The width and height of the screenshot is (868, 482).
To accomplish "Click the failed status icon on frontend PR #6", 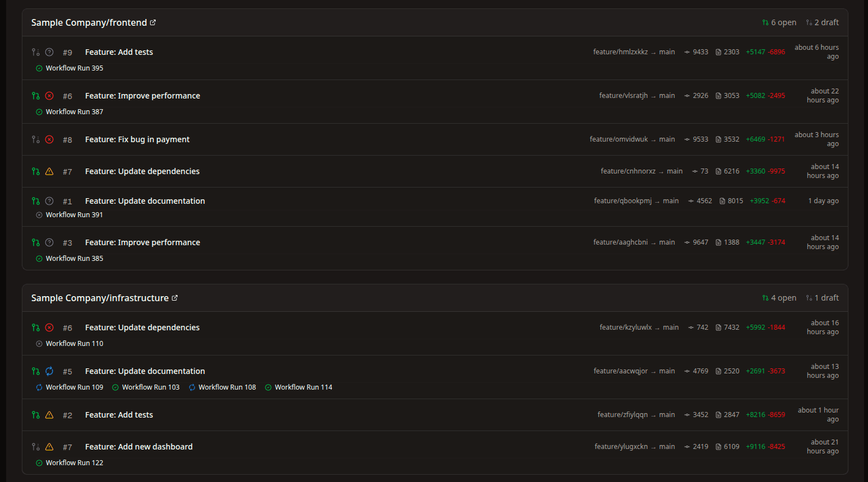I will click(49, 96).
